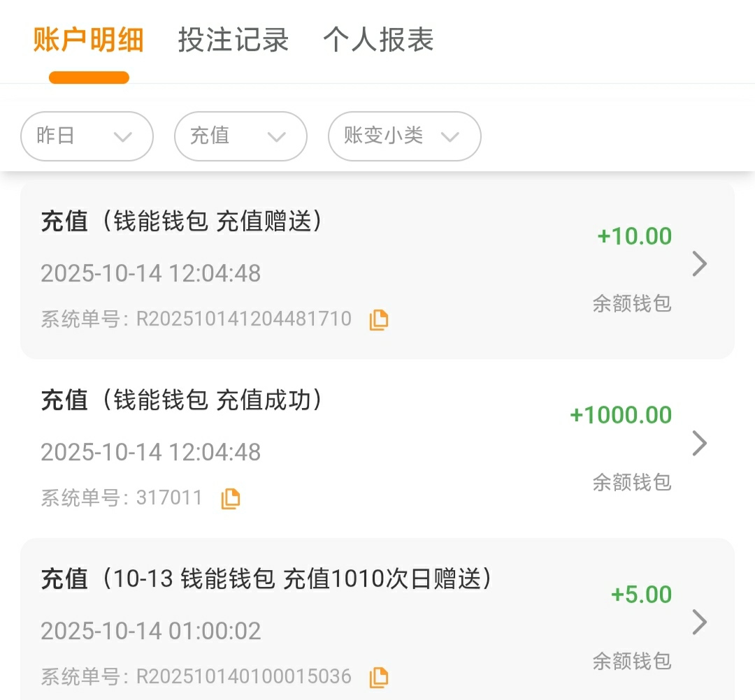Screen dimensions: 755x700
Task: Open the 充值赠送 transaction record title
Action: (x=182, y=221)
